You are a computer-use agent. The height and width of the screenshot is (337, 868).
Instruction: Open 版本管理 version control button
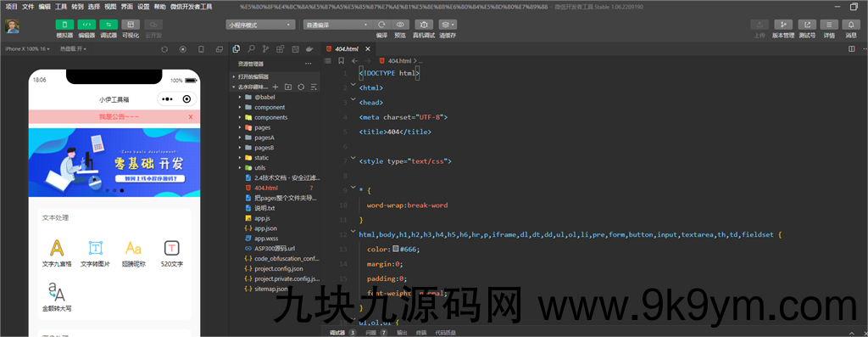[x=783, y=25]
